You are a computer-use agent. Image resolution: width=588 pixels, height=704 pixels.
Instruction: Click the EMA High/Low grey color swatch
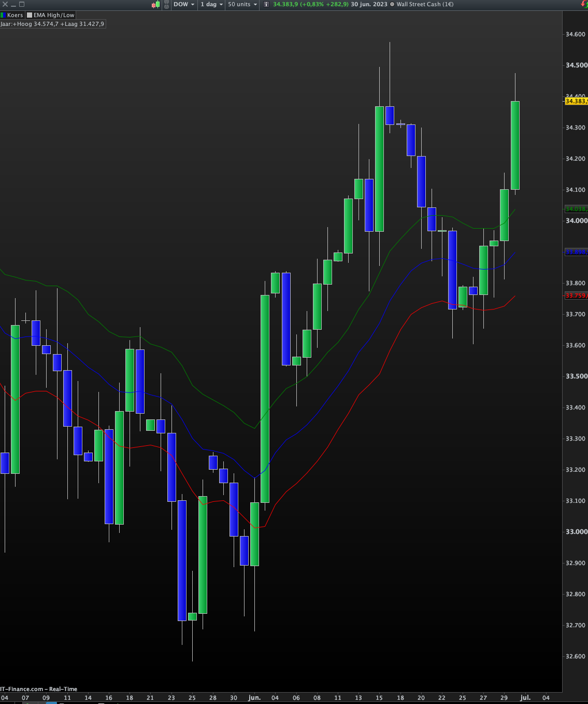30,15
